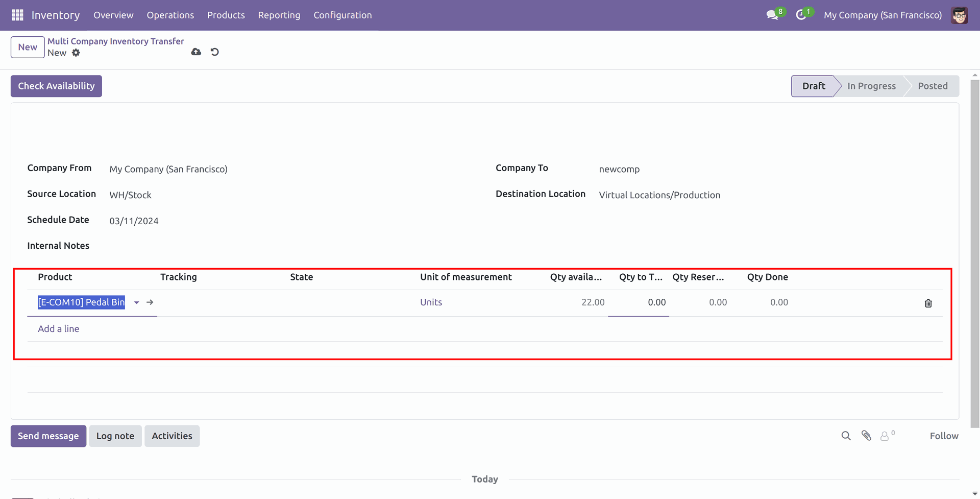Search messages with the magnifier icon
This screenshot has width=980, height=499.
(x=846, y=436)
